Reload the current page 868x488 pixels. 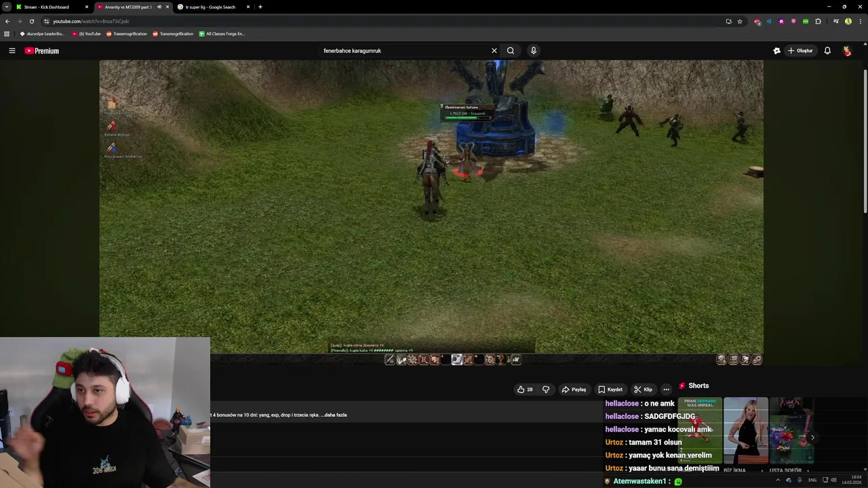pos(32,21)
